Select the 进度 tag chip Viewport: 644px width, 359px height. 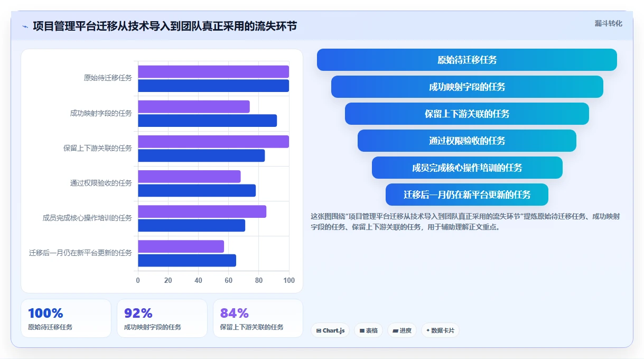(x=402, y=330)
